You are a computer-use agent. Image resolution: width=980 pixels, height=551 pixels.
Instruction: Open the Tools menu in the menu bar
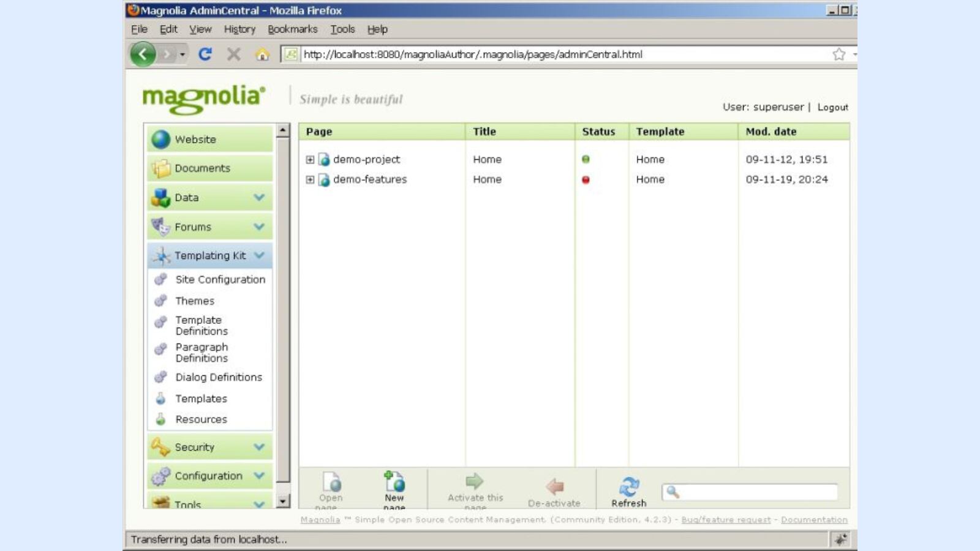[342, 29]
